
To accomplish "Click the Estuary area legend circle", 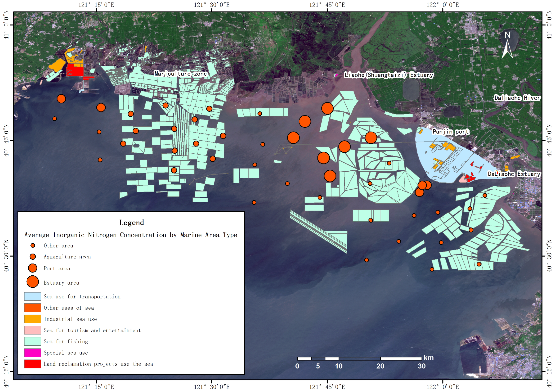I will [33, 282].
